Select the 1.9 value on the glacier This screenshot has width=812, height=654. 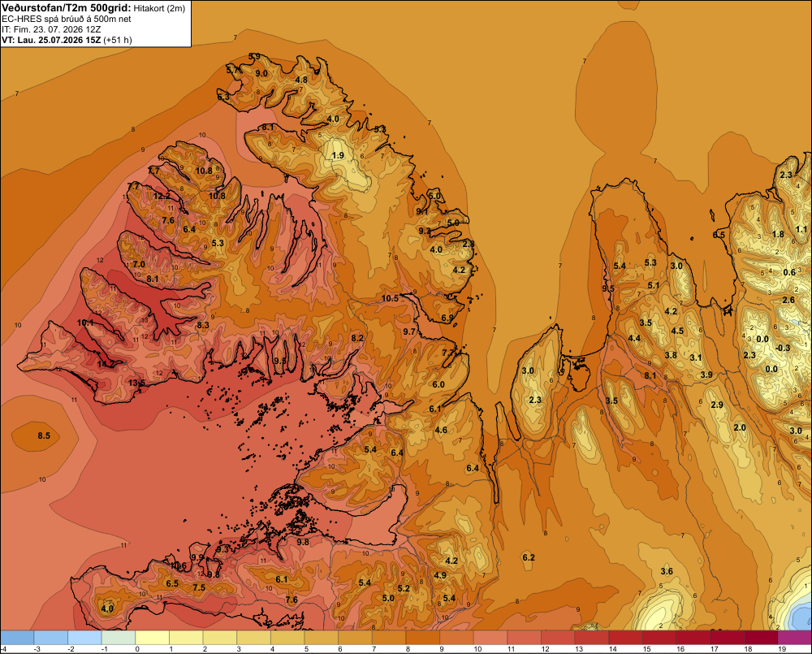point(338,155)
